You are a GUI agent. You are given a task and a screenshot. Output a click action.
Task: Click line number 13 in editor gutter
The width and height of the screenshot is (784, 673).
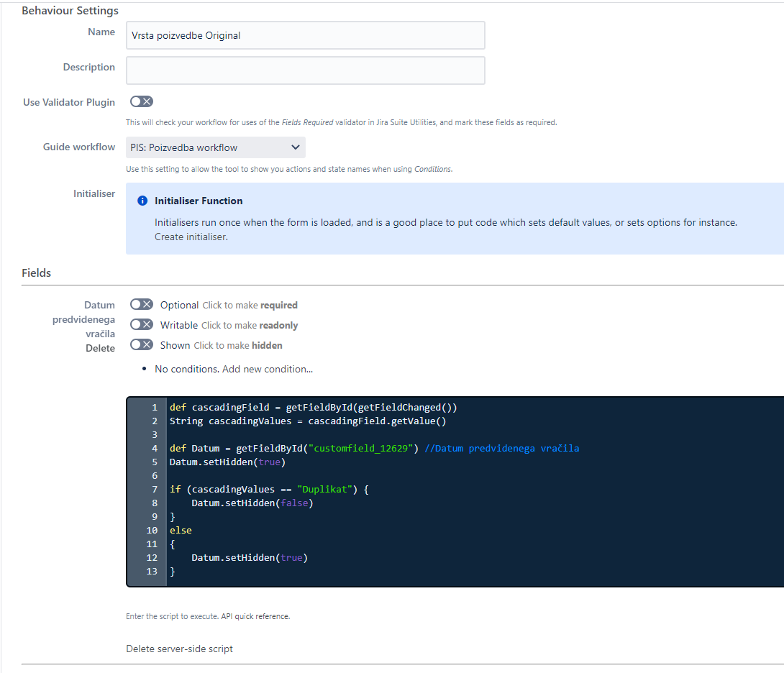(152, 571)
